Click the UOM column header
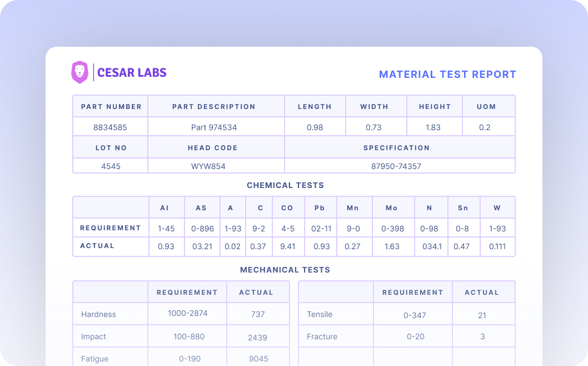This screenshot has width=588, height=366. pyautogui.click(x=486, y=106)
